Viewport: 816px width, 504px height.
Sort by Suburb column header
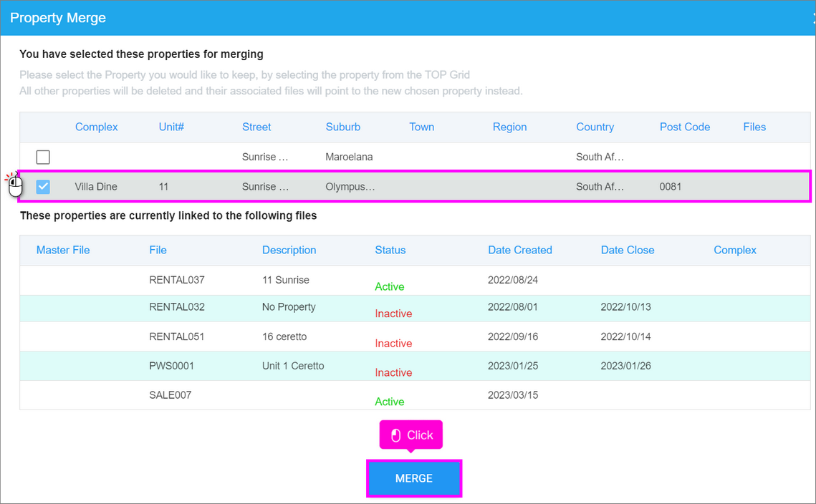tap(343, 127)
